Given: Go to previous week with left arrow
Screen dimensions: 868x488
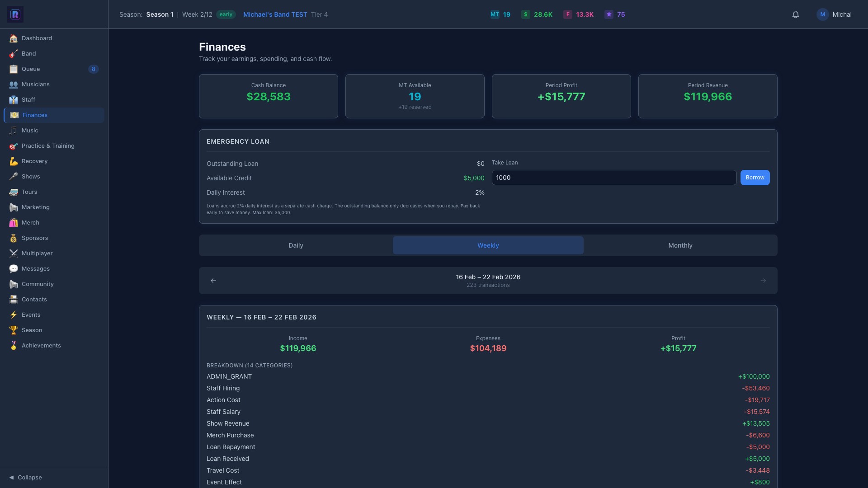Looking at the screenshot, I should point(213,281).
